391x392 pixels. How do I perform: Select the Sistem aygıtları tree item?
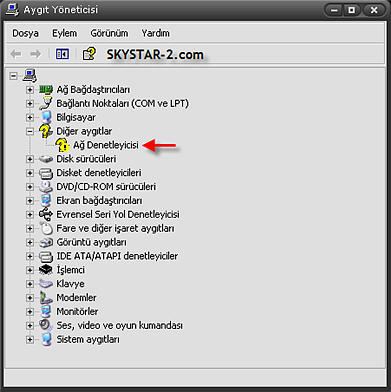coord(88,339)
